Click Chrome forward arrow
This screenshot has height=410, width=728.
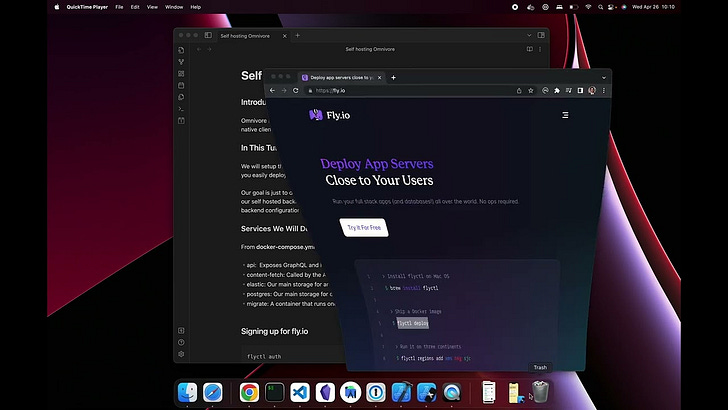[284, 91]
